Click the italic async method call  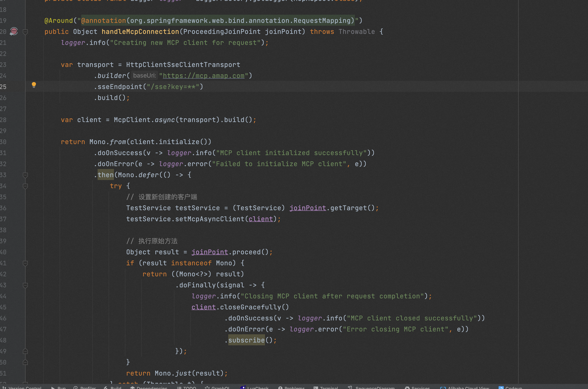click(x=165, y=120)
